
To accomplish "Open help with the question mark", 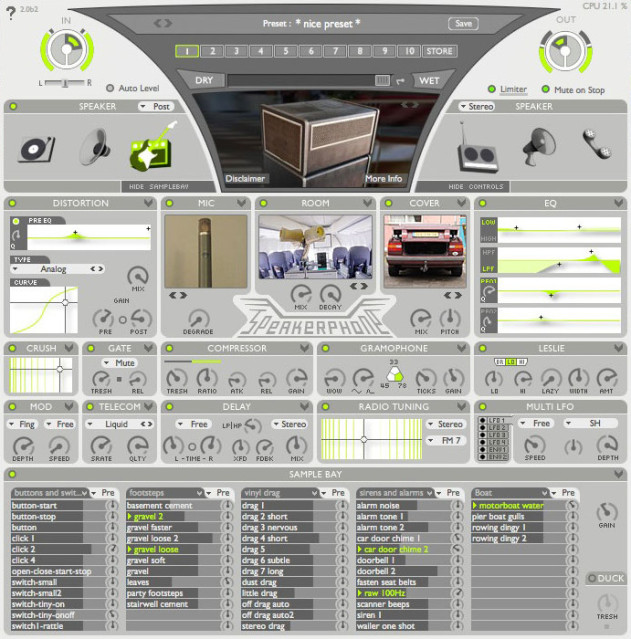I will click(x=10, y=13).
